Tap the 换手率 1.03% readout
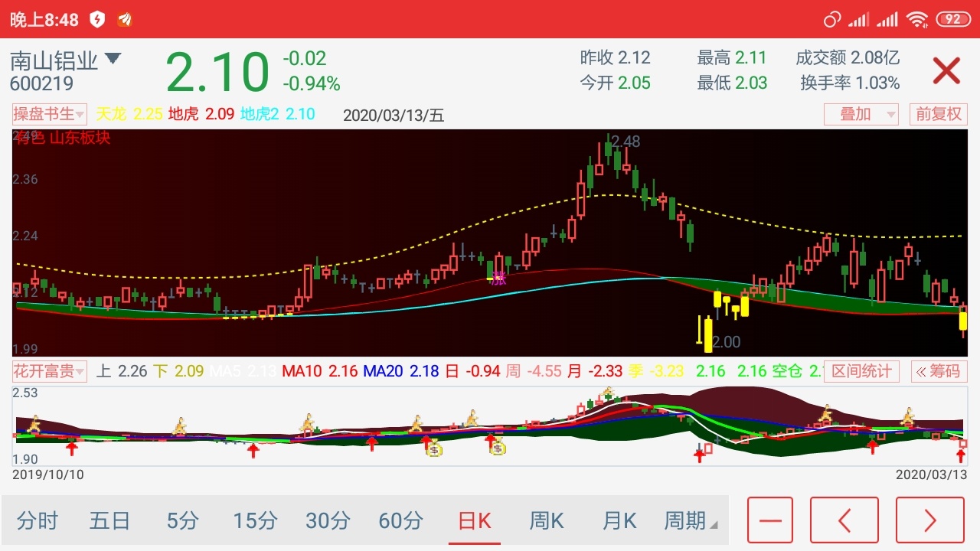Screen dimensions: 980x551 tap(850, 83)
